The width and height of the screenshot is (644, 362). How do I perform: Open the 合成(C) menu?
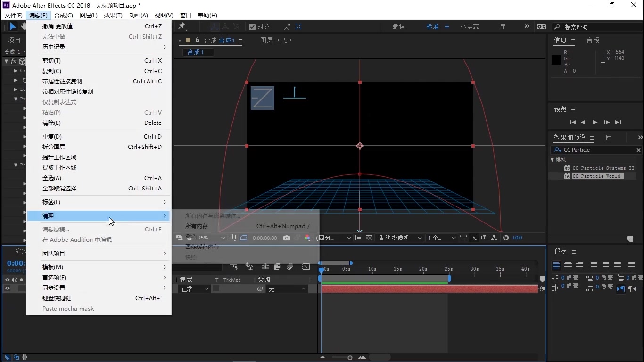click(63, 16)
